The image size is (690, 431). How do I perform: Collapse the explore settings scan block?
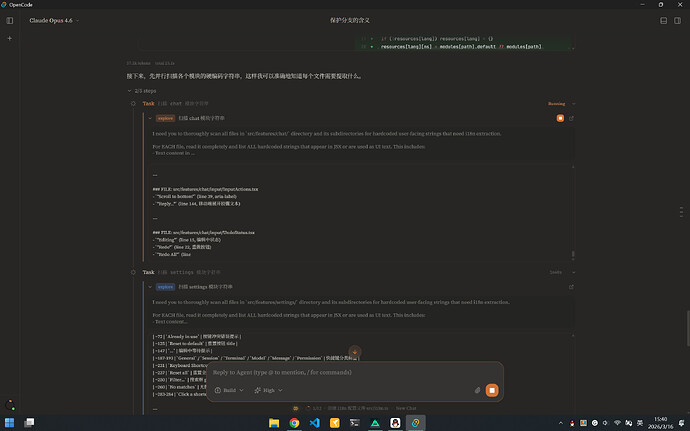coord(150,287)
